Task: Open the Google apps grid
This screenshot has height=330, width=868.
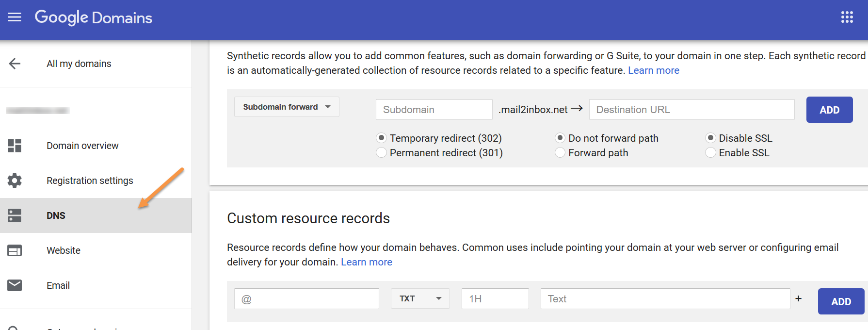Action: point(847,17)
